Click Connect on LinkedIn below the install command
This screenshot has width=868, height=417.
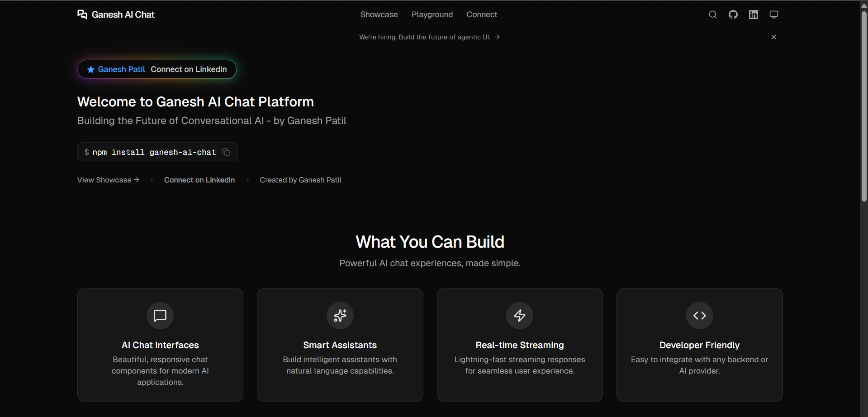pyautogui.click(x=199, y=180)
